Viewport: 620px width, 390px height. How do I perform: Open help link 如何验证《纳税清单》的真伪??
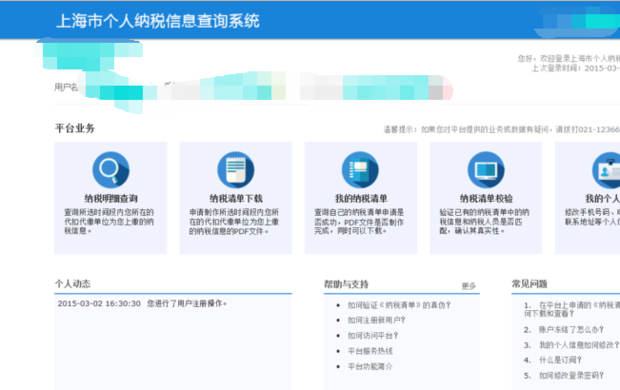coord(399,305)
